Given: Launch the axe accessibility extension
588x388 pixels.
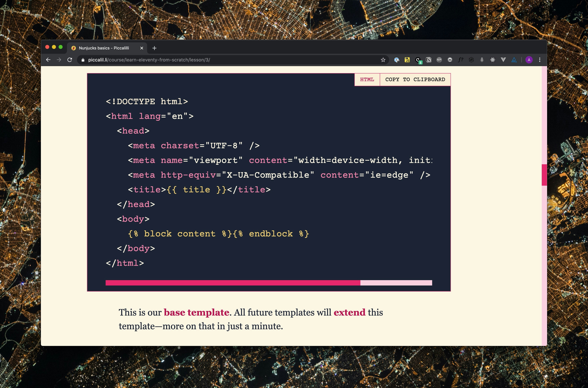Looking at the screenshot, I should click(x=514, y=60).
